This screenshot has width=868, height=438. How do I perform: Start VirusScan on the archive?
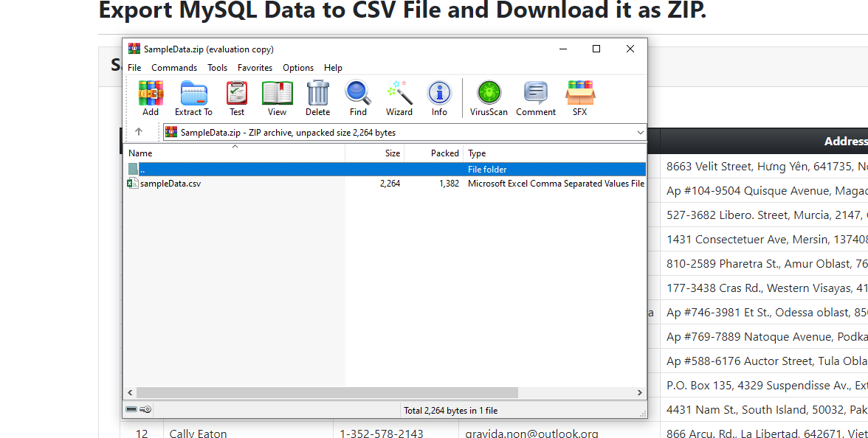pos(489,98)
